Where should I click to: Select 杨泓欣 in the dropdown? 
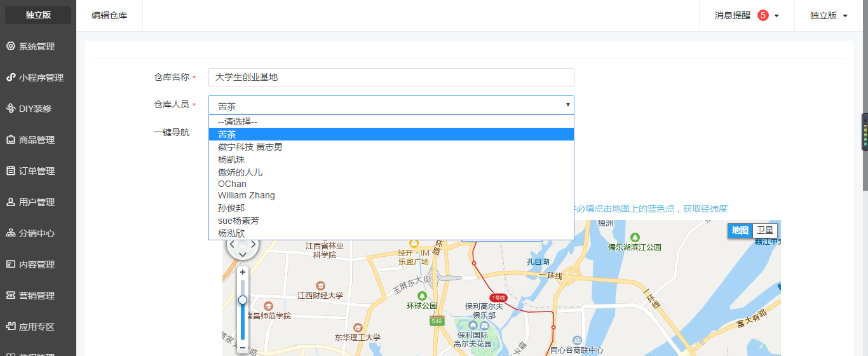[x=391, y=233]
